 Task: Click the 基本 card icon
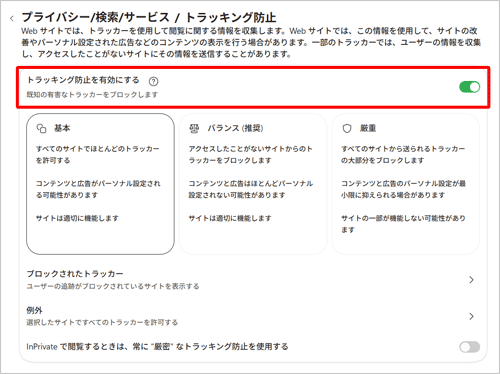pos(41,128)
